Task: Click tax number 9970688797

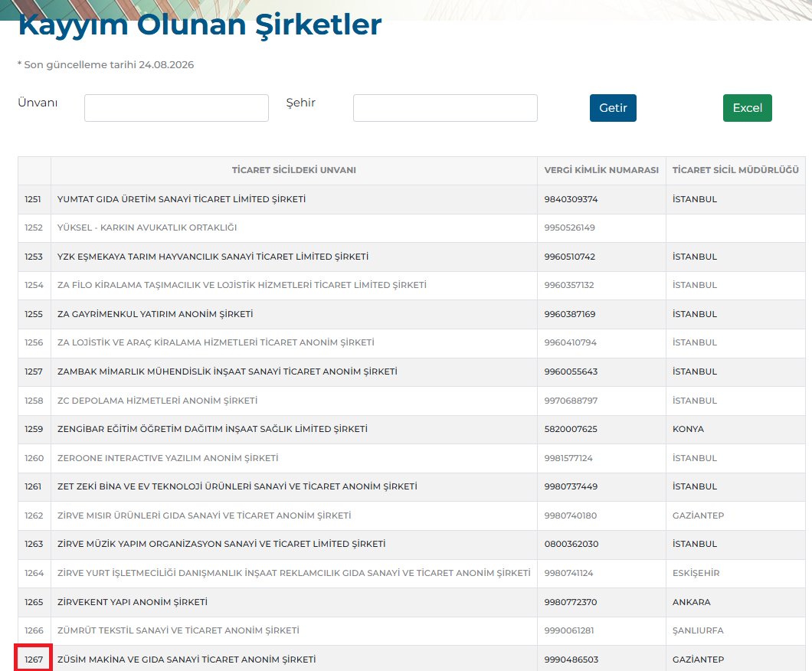Action: (x=571, y=401)
